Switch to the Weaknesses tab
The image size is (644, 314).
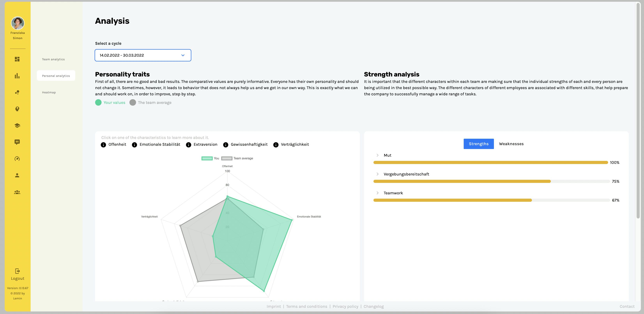tap(511, 144)
